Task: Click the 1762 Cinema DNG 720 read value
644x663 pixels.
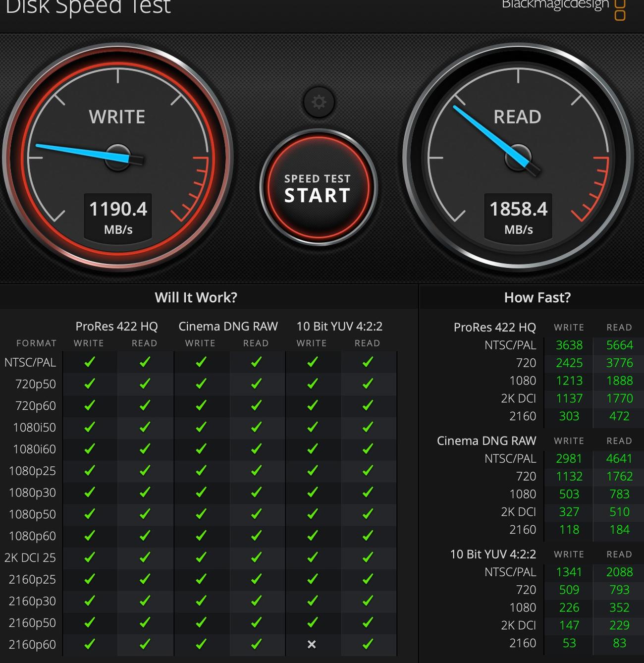Action: pos(620,476)
